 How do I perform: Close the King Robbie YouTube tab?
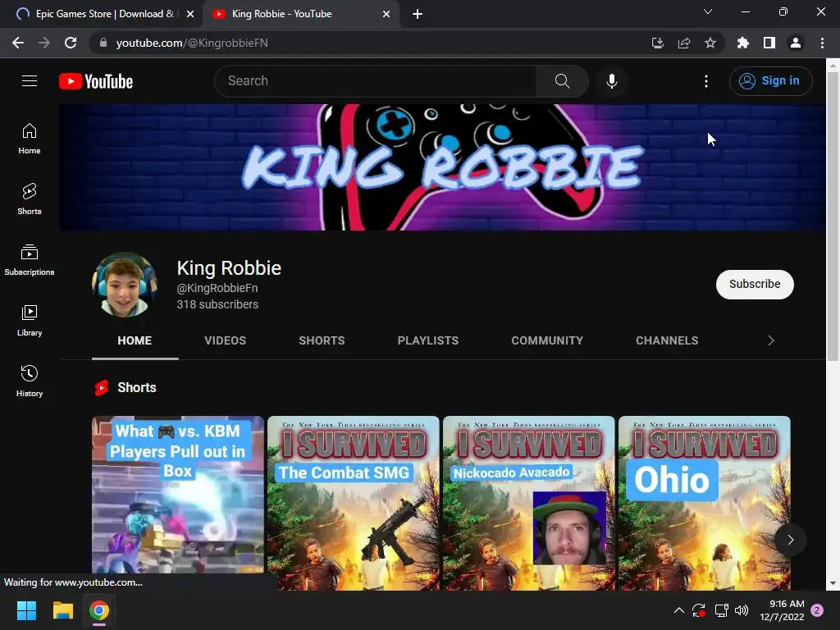coord(386,14)
